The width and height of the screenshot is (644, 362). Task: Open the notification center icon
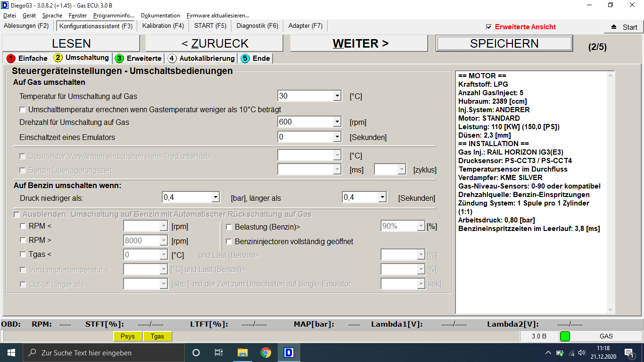pos(629,353)
